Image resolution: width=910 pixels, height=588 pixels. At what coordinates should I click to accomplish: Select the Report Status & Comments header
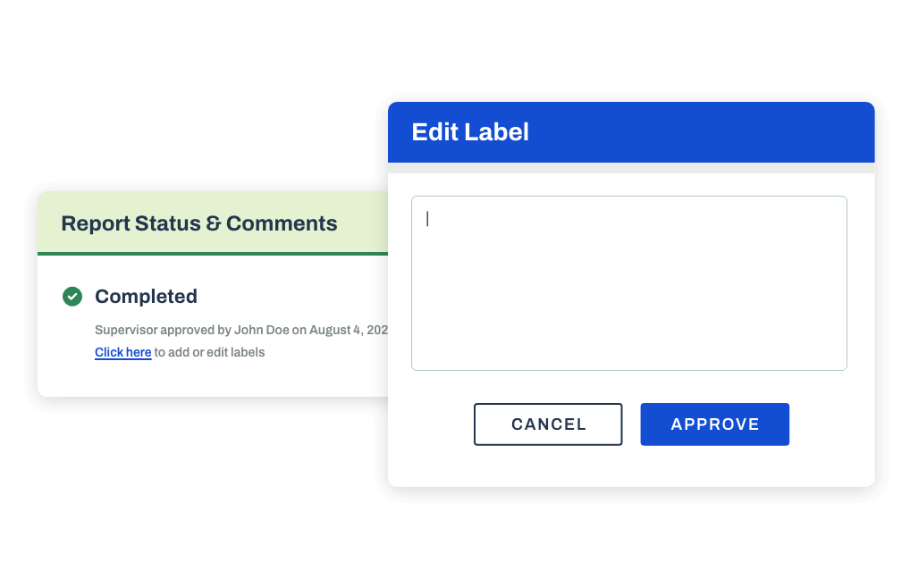pos(198,223)
